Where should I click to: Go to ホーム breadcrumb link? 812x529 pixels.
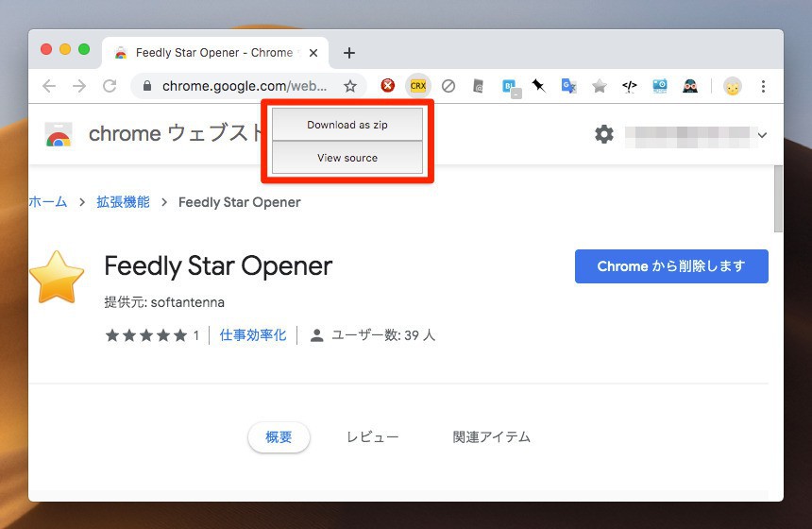tap(48, 201)
